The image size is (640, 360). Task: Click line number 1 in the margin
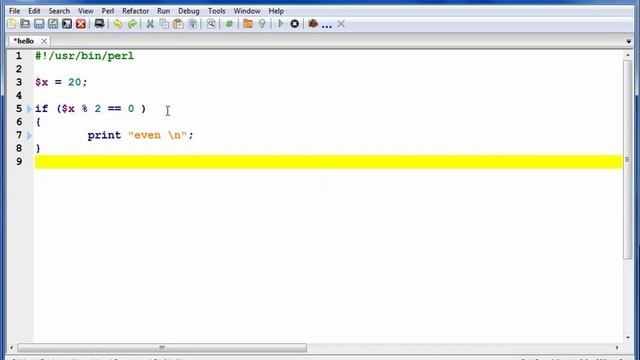(x=19, y=56)
